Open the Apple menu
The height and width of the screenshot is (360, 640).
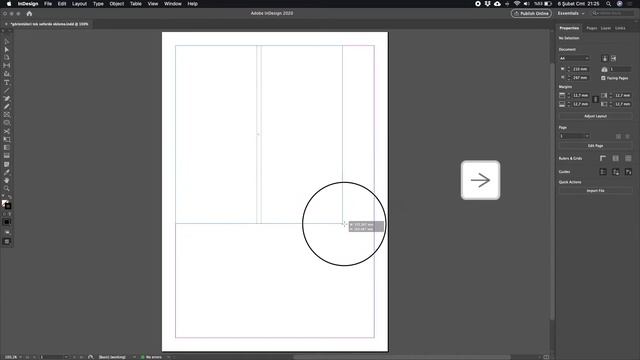tap(9, 4)
